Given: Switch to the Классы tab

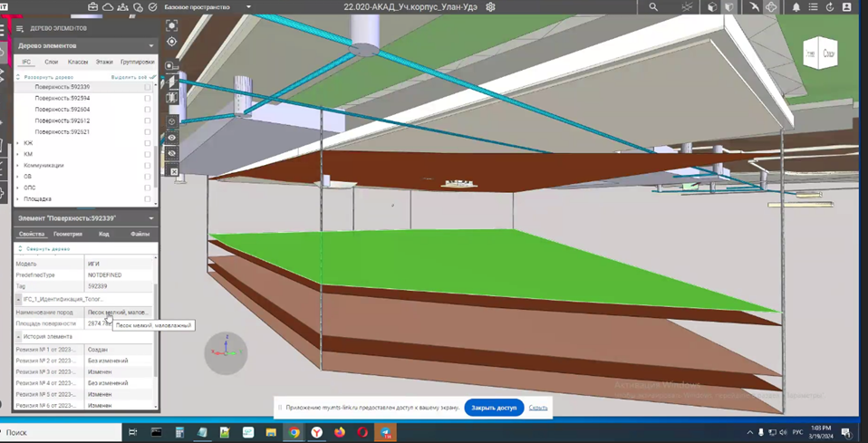Looking at the screenshot, I should coord(78,62).
